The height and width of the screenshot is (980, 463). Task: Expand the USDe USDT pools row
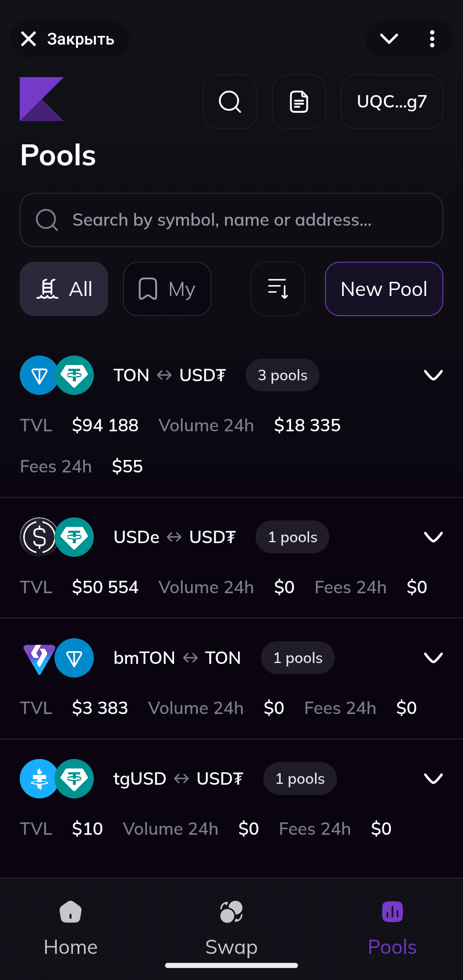tap(433, 537)
